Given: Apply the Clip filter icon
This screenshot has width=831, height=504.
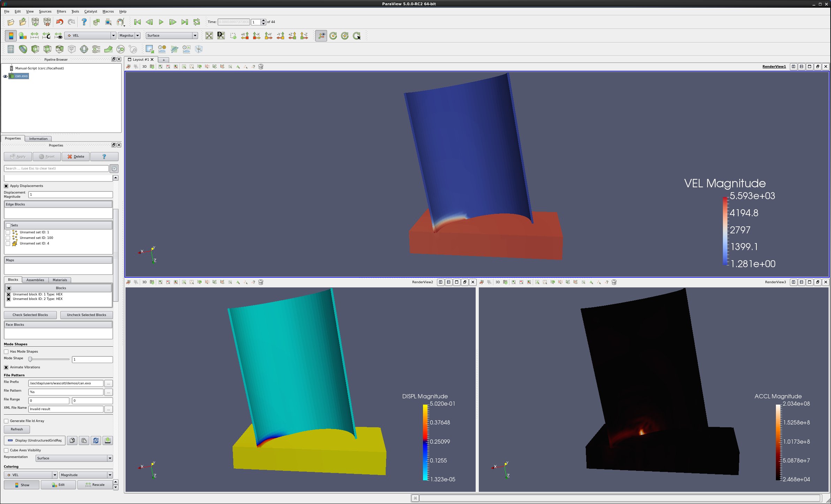Looking at the screenshot, I should [x=35, y=49].
